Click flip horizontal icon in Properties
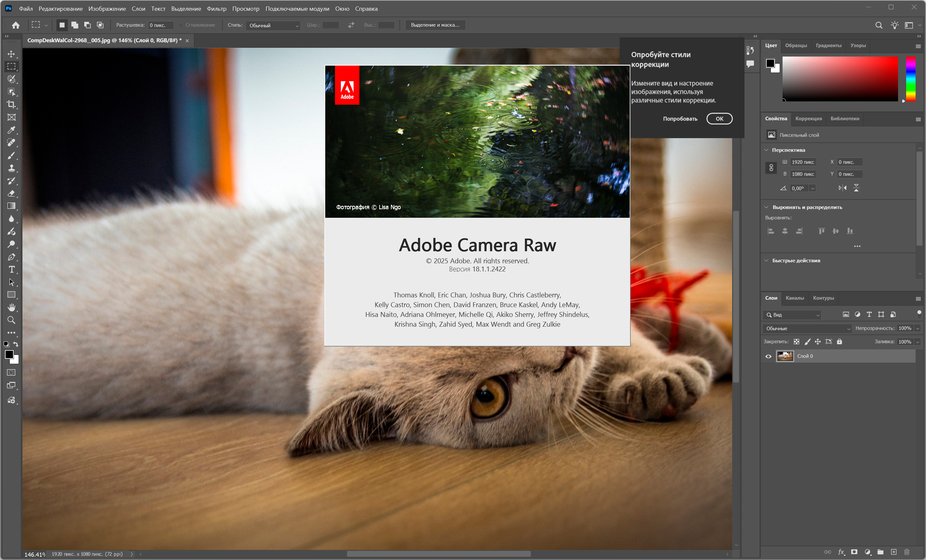 (842, 188)
